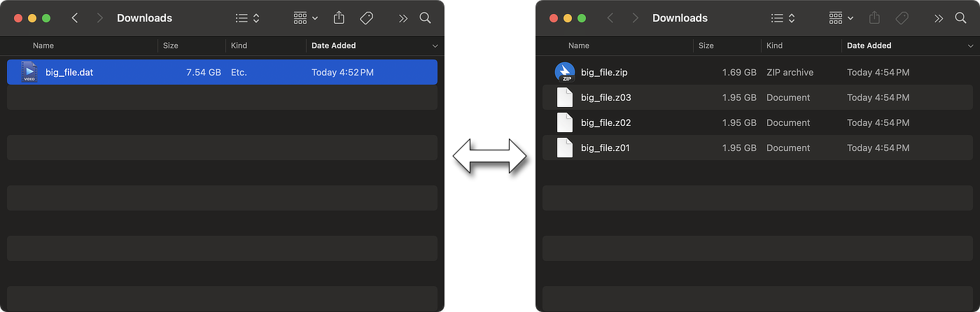Click the Date Added sort chevron in the left window
Screen dimensions: 980x312
pos(435,46)
